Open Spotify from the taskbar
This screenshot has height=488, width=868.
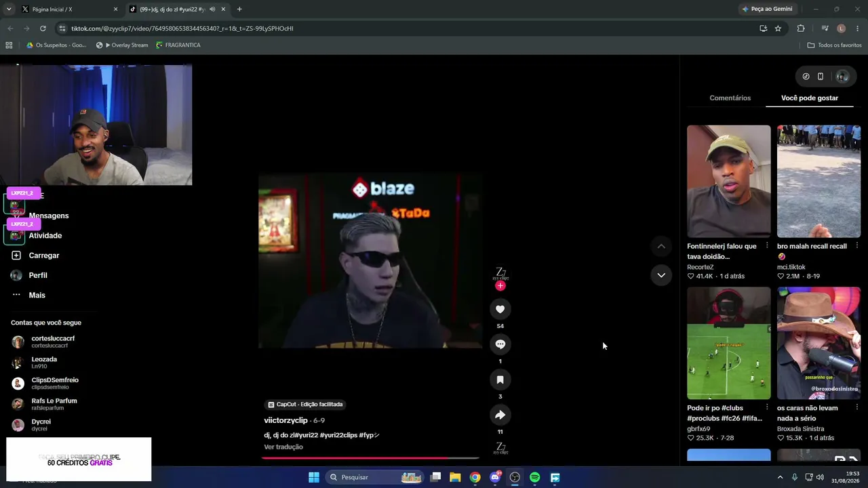(x=534, y=477)
